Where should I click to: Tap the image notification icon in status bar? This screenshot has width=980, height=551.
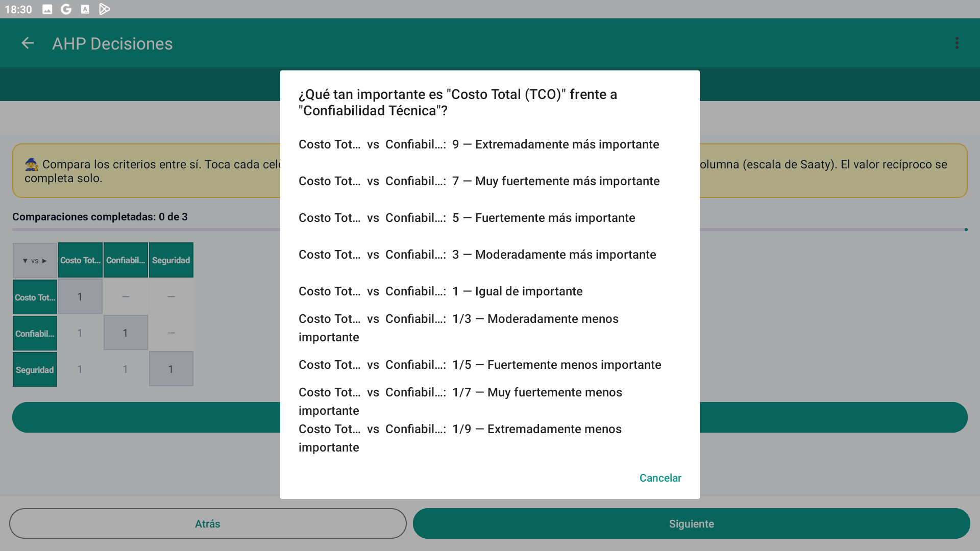pyautogui.click(x=47, y=9)
